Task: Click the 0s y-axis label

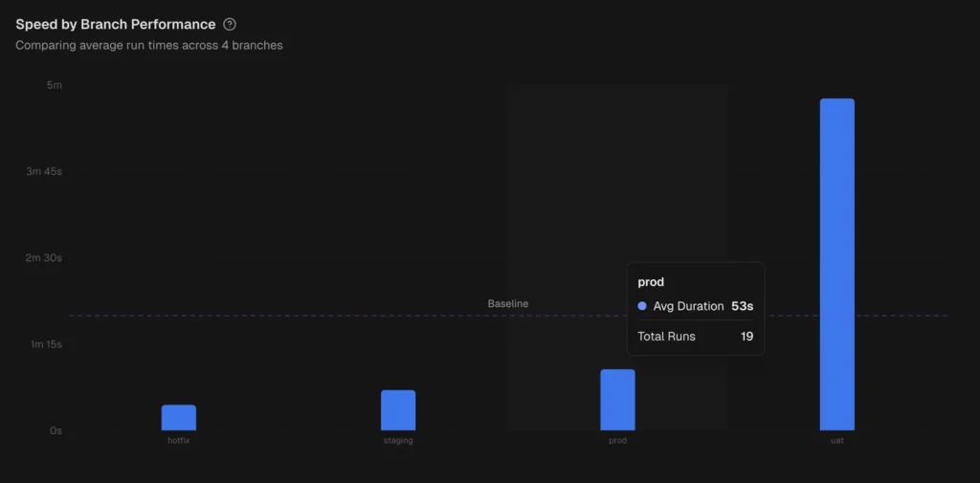Action: (x=56, y=431)
